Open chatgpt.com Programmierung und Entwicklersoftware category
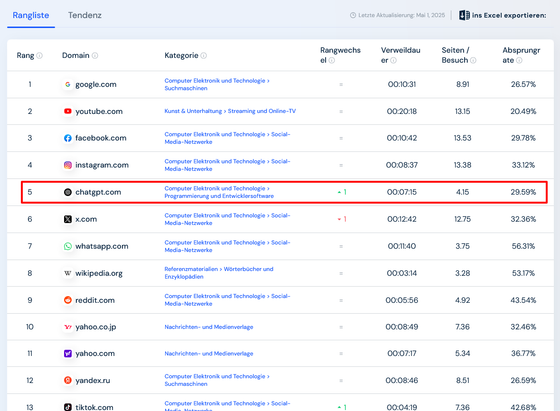Image resolution: width=560 pixels, height=411 pixels. click(219, 192)
